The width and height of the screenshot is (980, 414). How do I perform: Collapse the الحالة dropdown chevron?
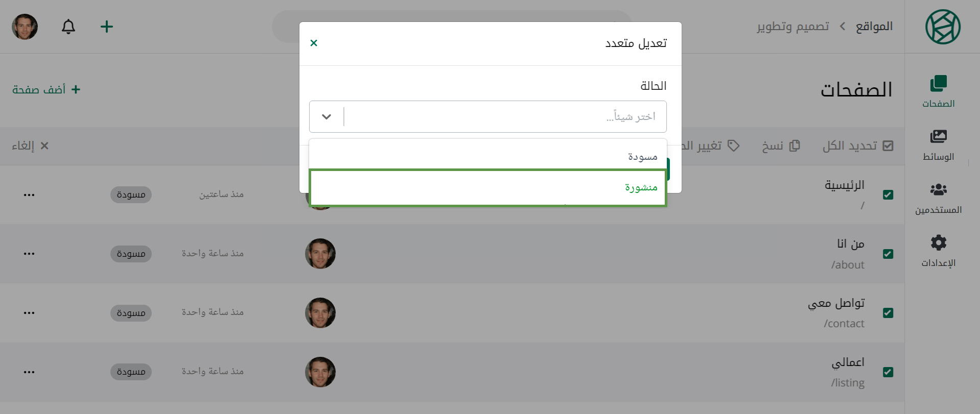click(x=326, y=117)
